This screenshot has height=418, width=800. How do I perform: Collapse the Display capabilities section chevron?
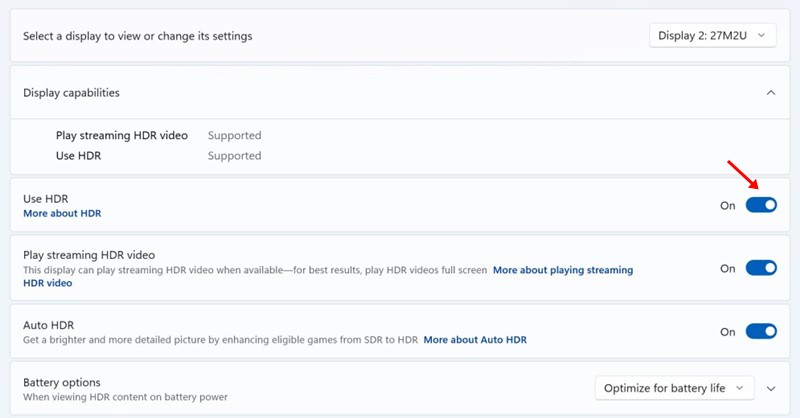tap(770, 93)
